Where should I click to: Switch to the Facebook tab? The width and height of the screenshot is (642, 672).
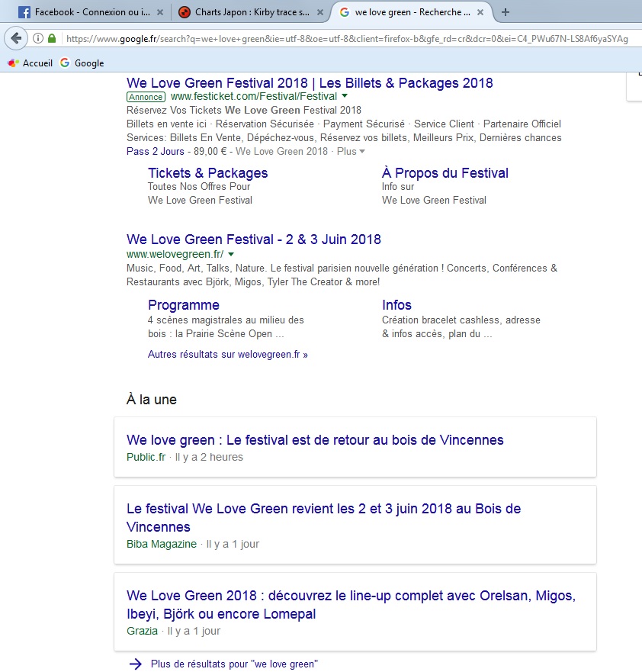tap(91, 12)
